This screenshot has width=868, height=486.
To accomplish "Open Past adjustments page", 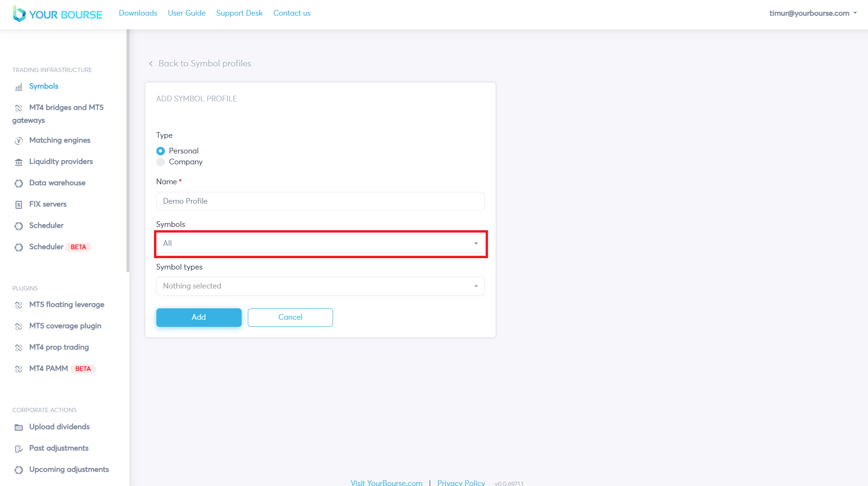I will [59, 448].
